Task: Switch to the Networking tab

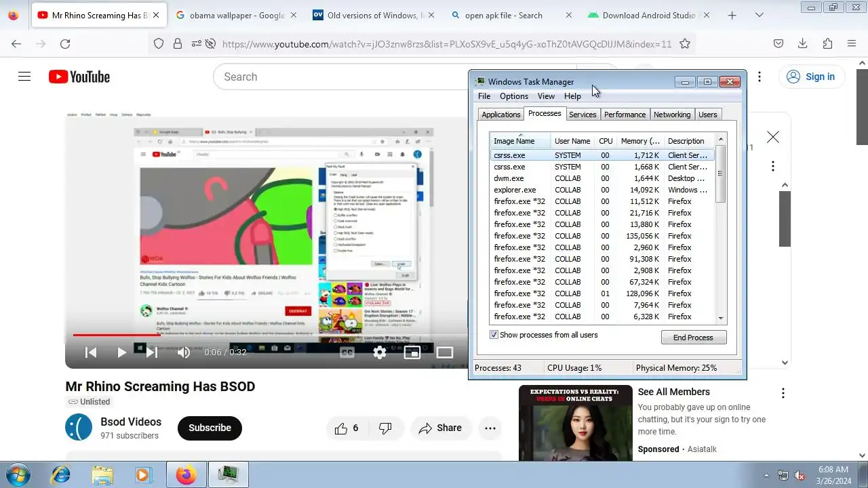Action: pyautogui.click(x=672, y=115)
